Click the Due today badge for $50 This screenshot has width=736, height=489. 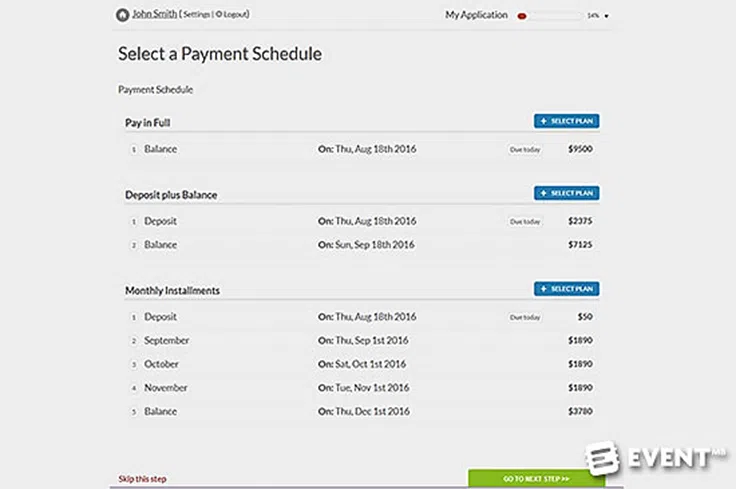click(x=524, y=317)
